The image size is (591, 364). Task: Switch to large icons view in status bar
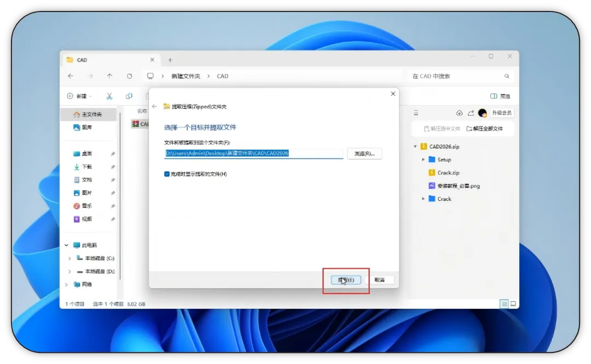513,304
